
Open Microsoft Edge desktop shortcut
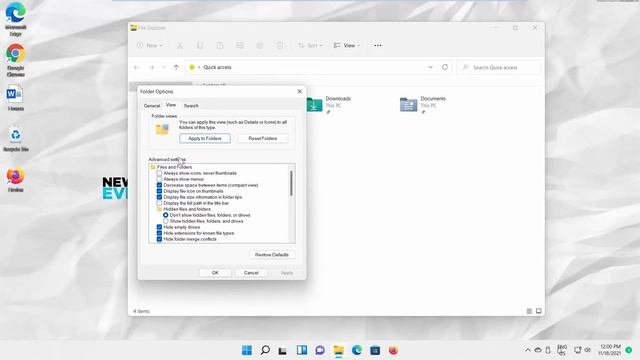[16, 19]
